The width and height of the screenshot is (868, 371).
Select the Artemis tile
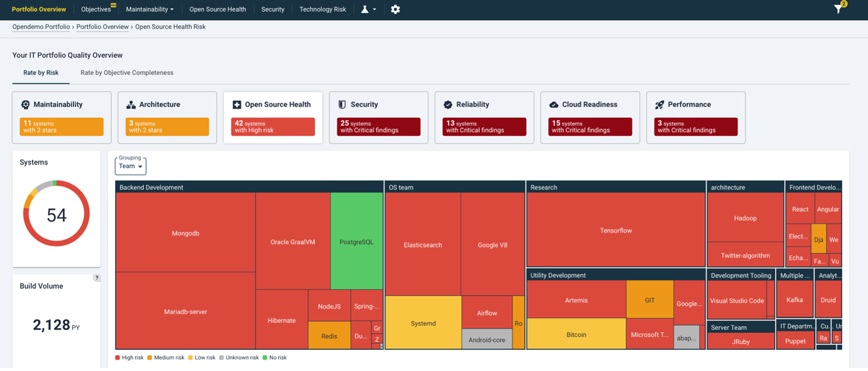click(576, 300)
